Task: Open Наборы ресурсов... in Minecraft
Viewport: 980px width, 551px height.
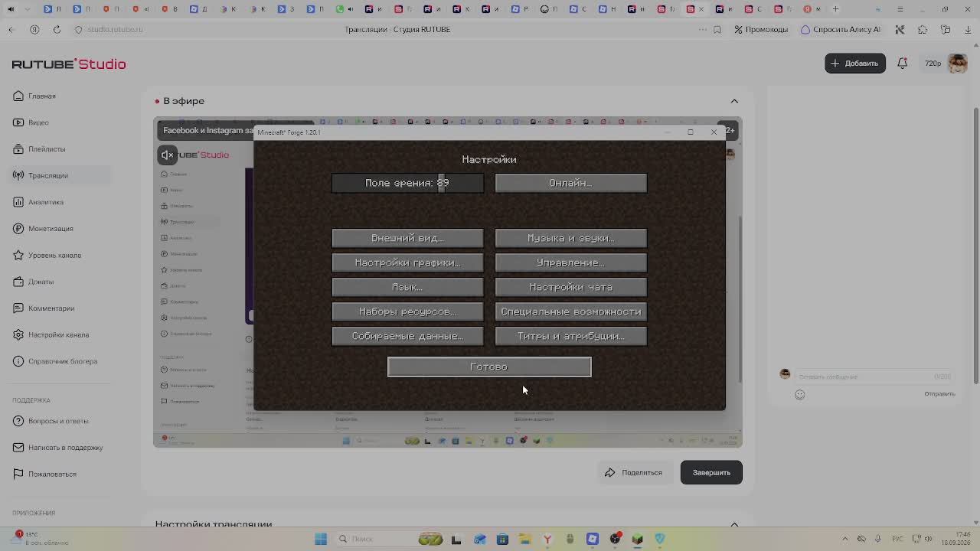Action: (x=407, y=311)
